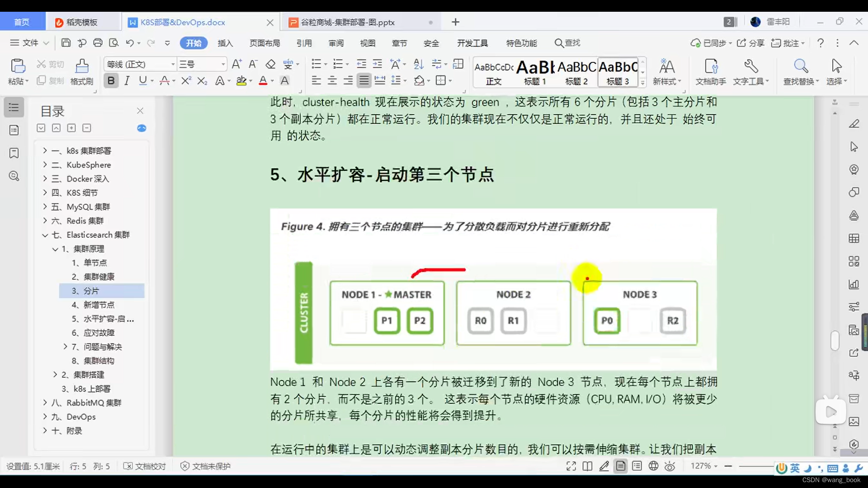Open the font color swatch dropdown
Screen dimensions: 868x488
coord(271,80)
